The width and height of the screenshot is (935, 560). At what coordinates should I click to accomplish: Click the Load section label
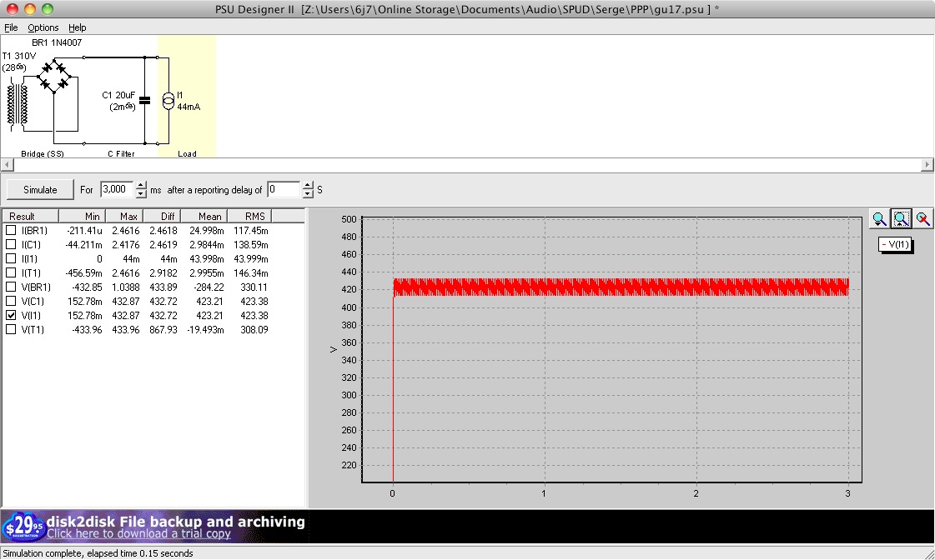[x=187, y=153]
